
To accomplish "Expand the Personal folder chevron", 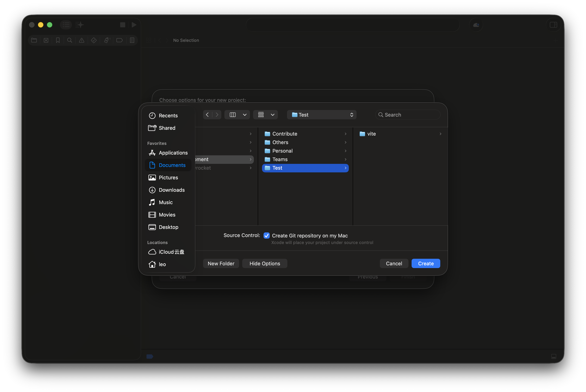I will tap(345, 151).
